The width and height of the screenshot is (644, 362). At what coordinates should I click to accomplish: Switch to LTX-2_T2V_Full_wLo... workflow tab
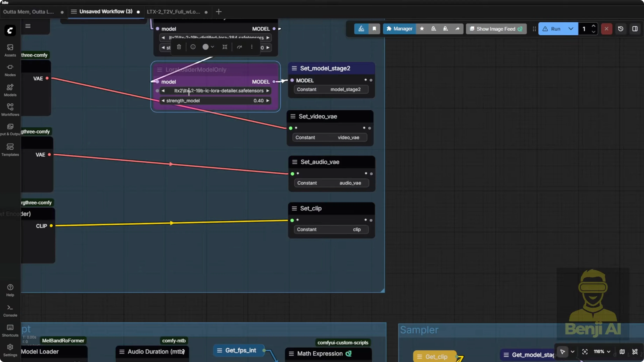click(x=173, y=12)
